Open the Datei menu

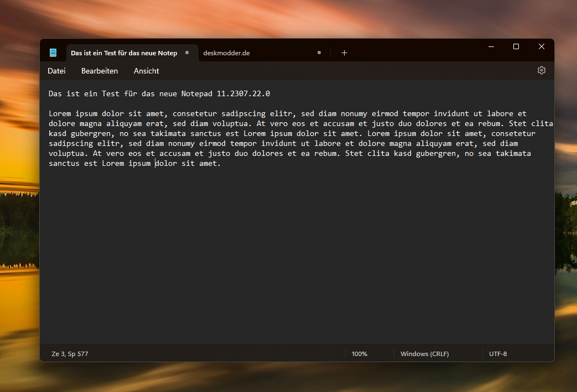[x=56, y=71]
